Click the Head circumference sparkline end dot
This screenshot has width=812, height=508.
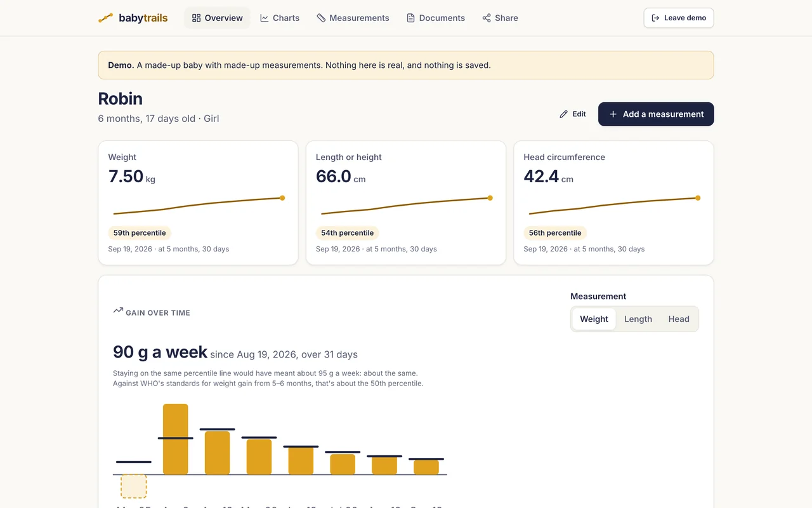coord(698,198)
